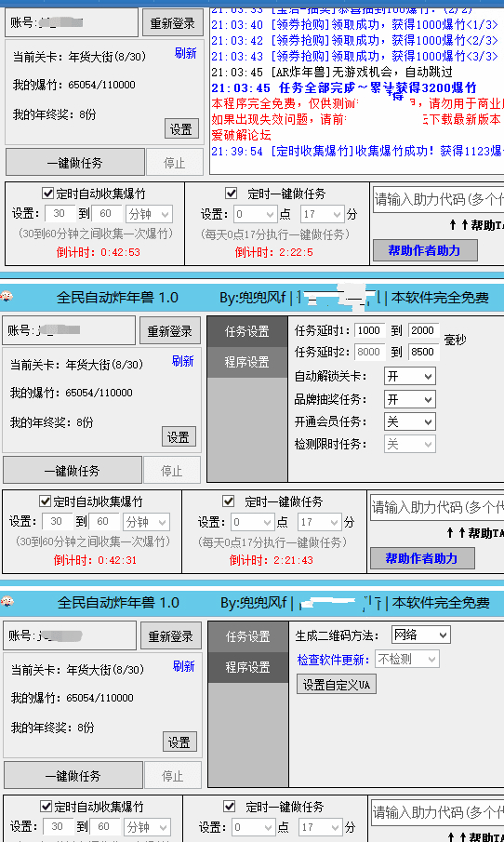504x842 pixels.
Task: Click the 任务延时1 minimum value field
Action: (369, 330)
